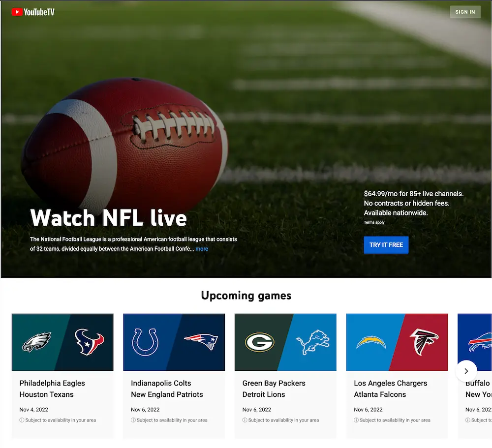
Task: Click the Houston Texans team logo
Action: [90, 342]
